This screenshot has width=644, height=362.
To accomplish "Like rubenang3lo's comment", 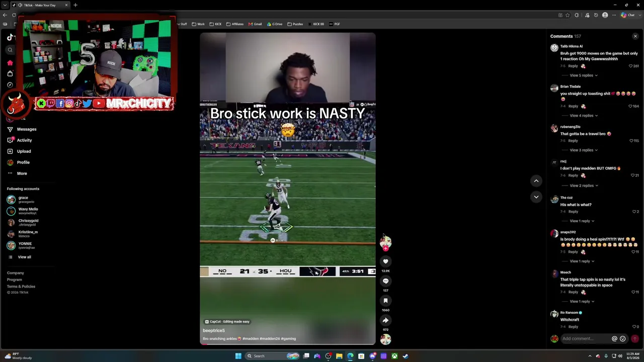I will click(631, 141).
